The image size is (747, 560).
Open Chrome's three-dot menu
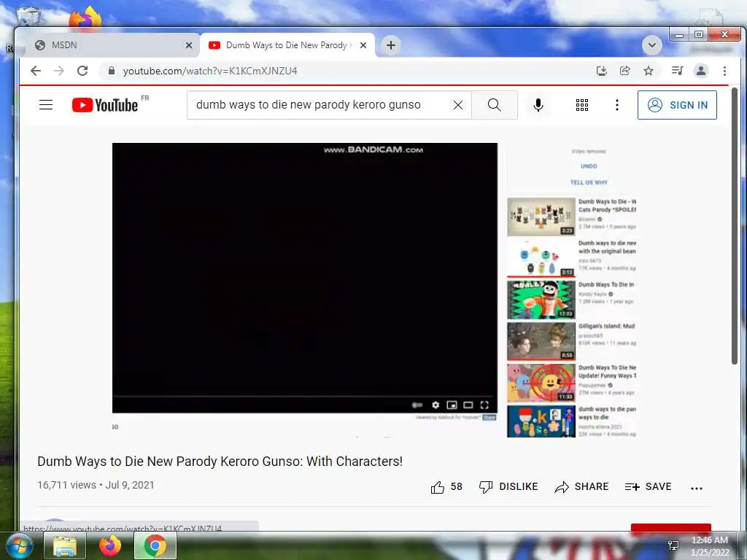[x=724, y=71]
